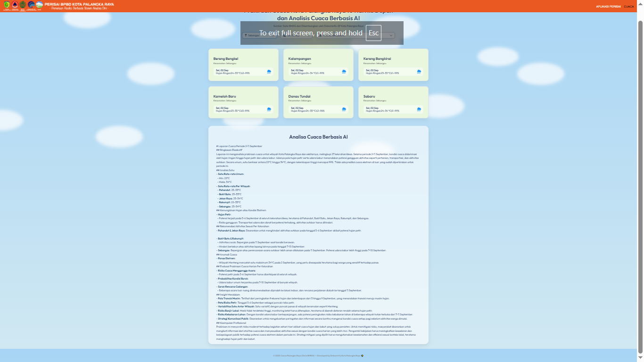
Task: Click the '## Insight Mendalam' line
Action: click(x=228, y=295)
